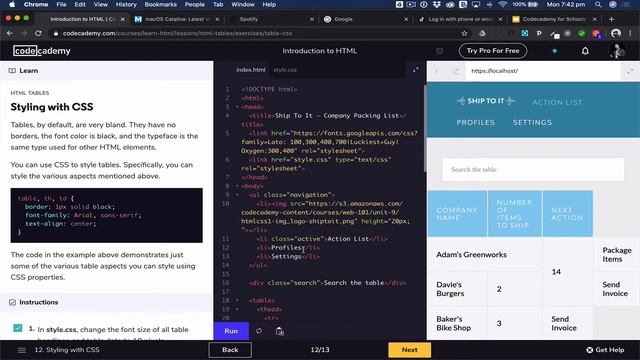This screenshot has height=360, width=640.
Task: Switch to the Google browser tab
Action: [x=366, y=19]
